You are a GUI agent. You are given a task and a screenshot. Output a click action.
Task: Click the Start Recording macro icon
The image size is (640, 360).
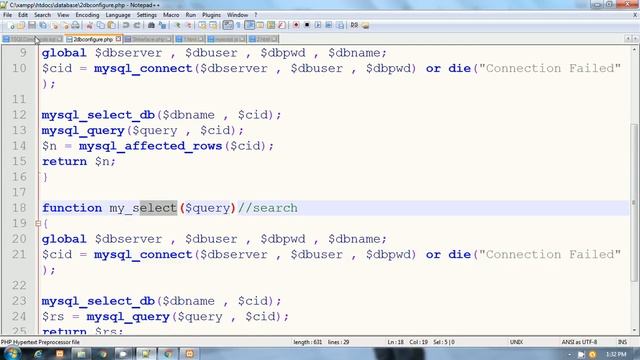[x=296, y=25]
